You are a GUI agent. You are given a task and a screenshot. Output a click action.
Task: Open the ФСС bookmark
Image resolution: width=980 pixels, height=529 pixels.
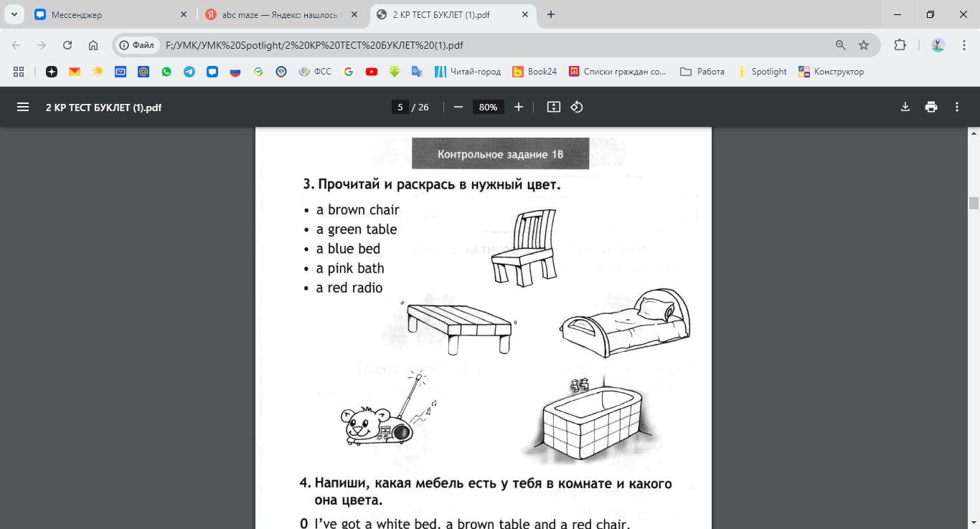(316, 72)
